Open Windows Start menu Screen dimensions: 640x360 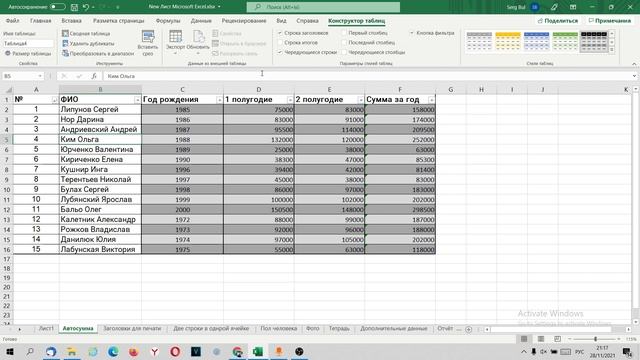[9, 351]
